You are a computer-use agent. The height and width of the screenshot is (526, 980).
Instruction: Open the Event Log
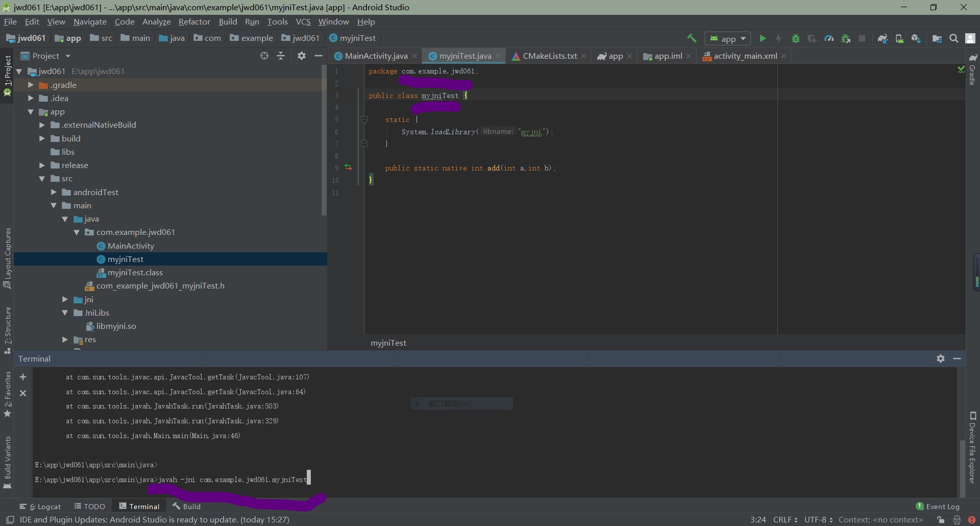coord(938,506)
